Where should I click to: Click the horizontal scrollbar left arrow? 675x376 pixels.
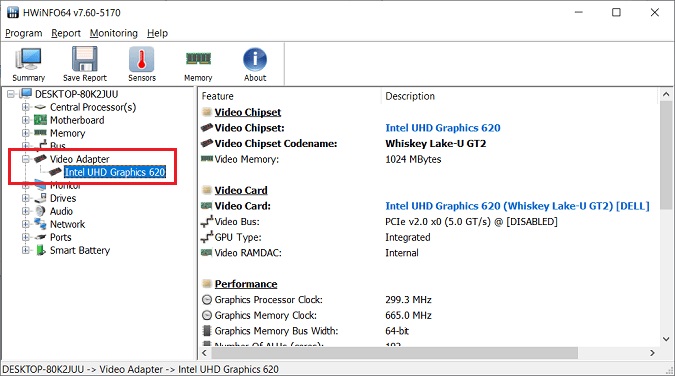[204, 353]
